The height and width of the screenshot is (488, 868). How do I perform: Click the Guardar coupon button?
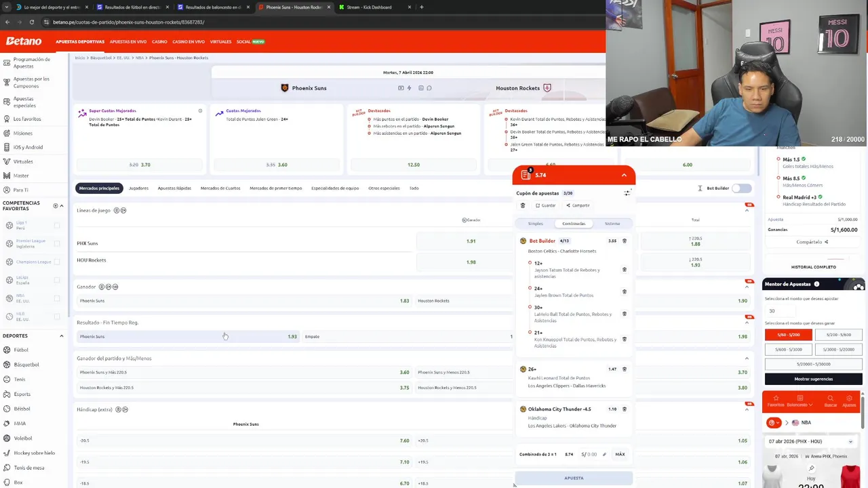pyautogui.click(x=545, y=205)
